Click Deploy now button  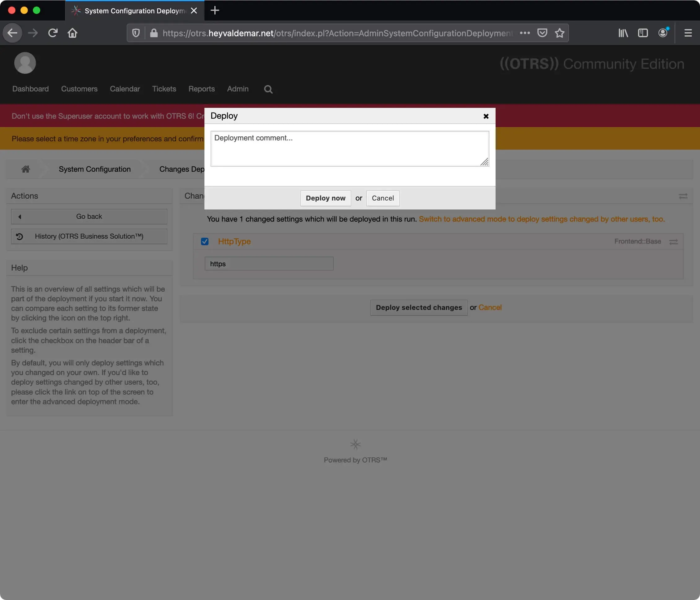click(x=325, y=198)
